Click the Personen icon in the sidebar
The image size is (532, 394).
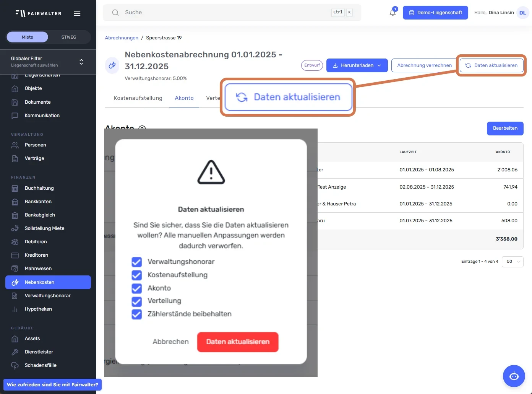pyautogui.click(x=15, y=145)
